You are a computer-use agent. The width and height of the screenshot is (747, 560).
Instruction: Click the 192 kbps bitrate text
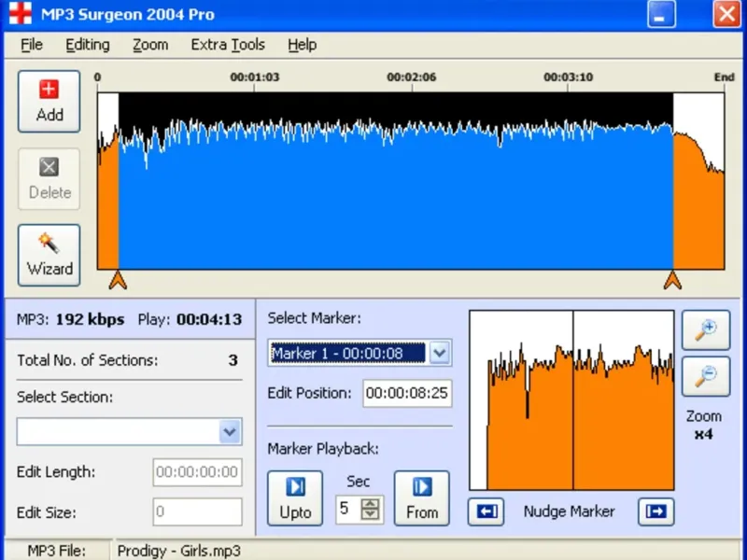pos(90,319)
